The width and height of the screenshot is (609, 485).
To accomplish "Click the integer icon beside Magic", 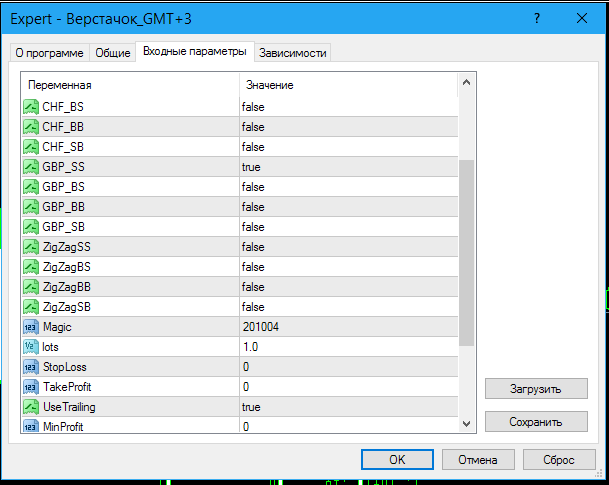I will tap(31, 327).
